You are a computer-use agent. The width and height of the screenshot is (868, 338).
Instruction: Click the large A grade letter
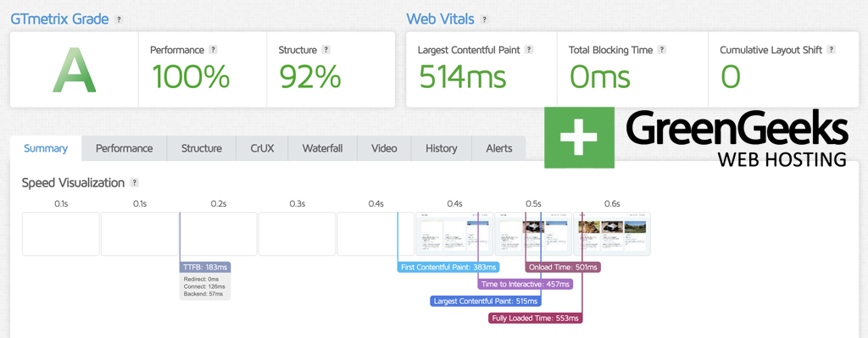(75, 70)
